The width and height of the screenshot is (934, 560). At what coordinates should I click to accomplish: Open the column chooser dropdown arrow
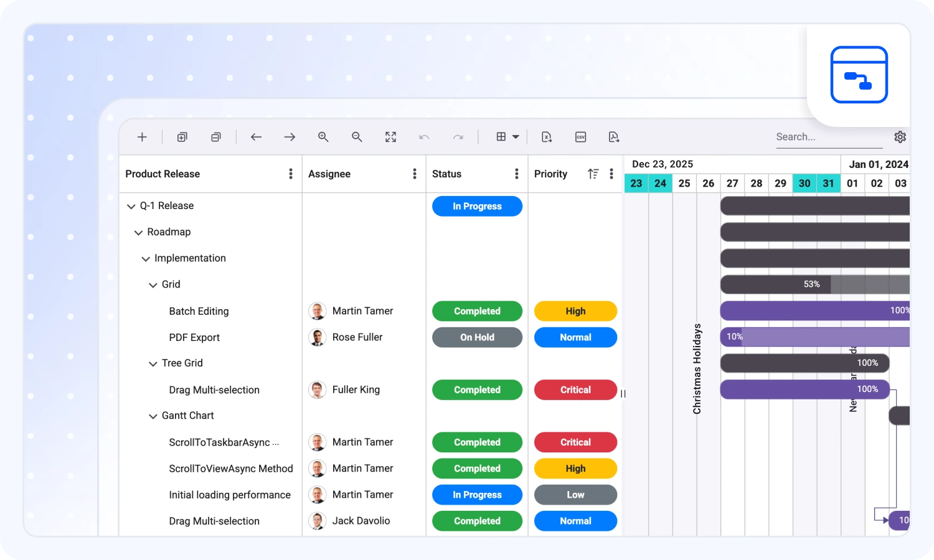(516, 137)
